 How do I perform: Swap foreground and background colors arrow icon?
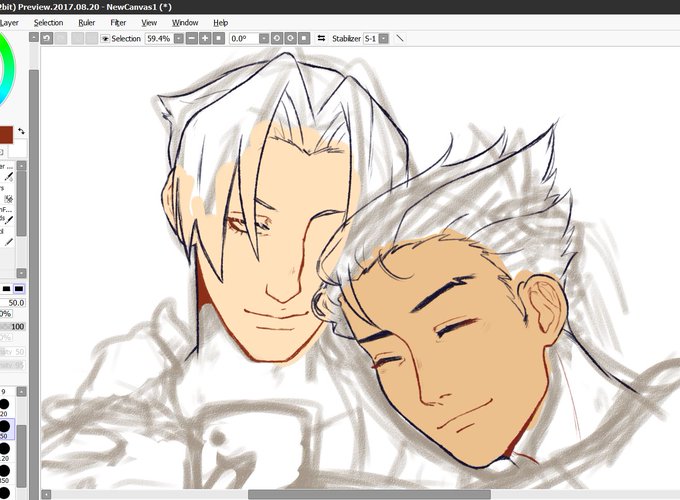21,131
